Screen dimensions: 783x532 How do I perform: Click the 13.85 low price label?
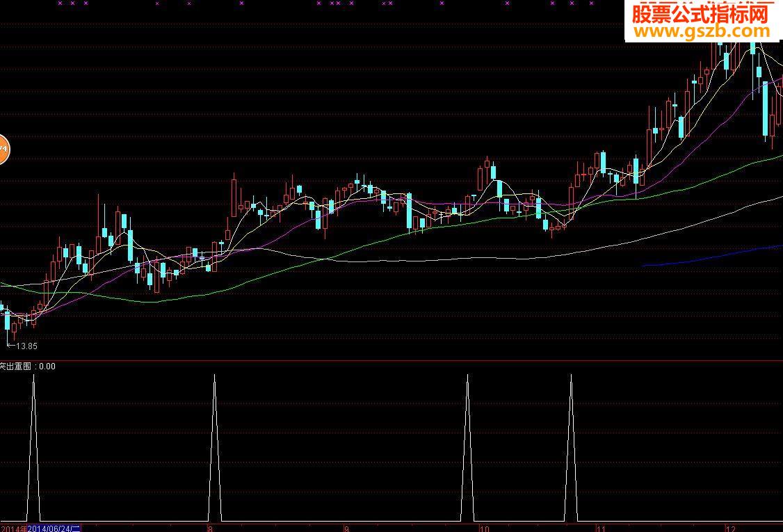pyautogui.click(x=26, y=346)
